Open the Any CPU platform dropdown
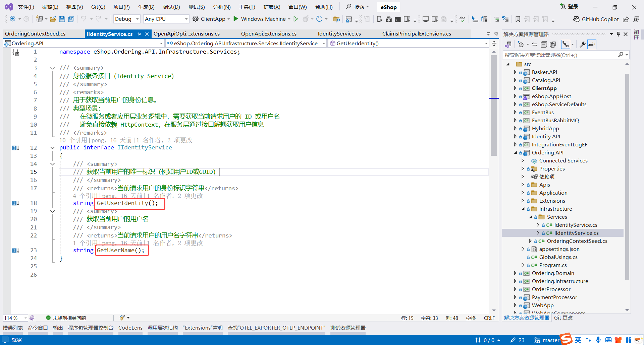Screen dimensions: 644x345 point(166,19)
